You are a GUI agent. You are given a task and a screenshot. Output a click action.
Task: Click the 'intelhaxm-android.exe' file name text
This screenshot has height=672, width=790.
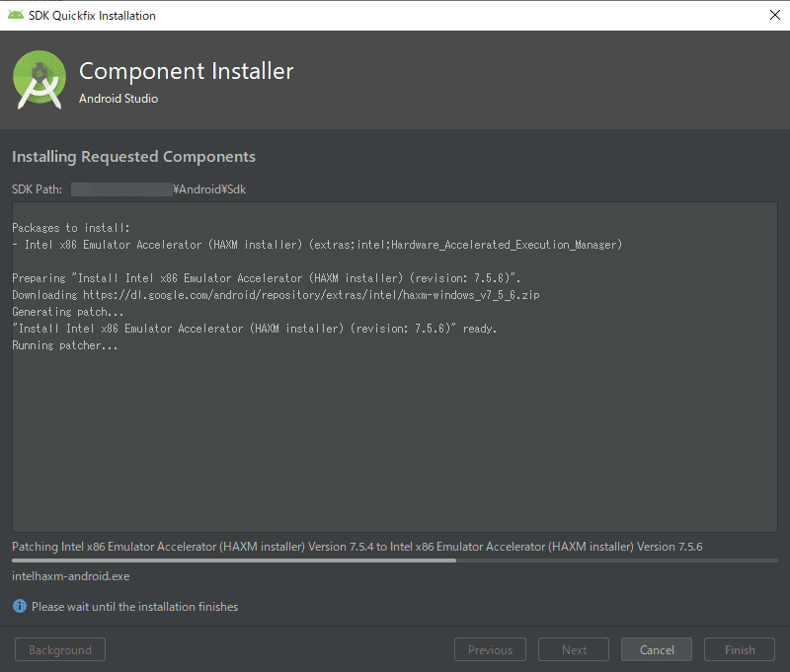click(x=70, y=576)
